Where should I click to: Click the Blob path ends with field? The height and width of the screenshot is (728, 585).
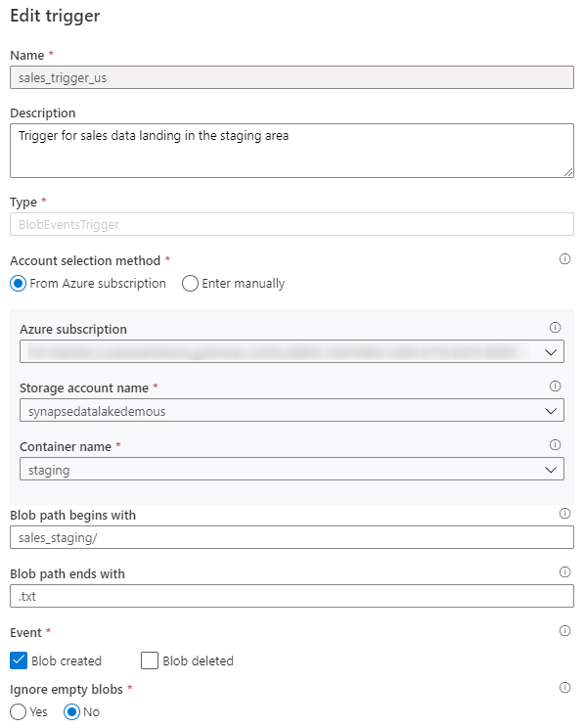point(292,596)
